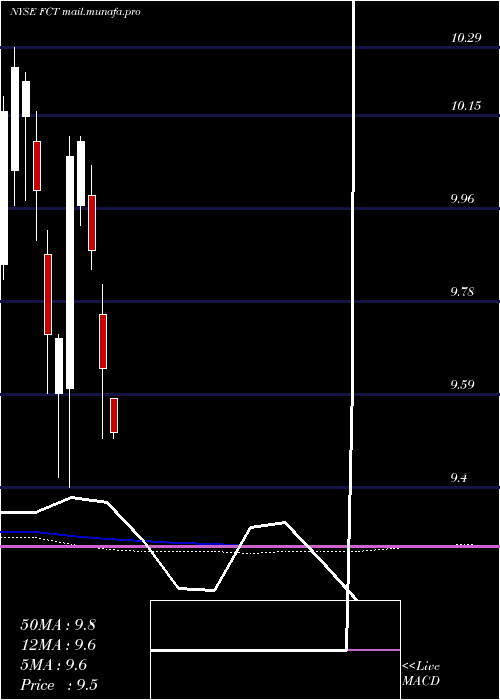Click the 5MA : 9.6 readout
Image resolution: width=500 pixels, height=700 pixels.
pyautogui.click(x=54, y=665)
